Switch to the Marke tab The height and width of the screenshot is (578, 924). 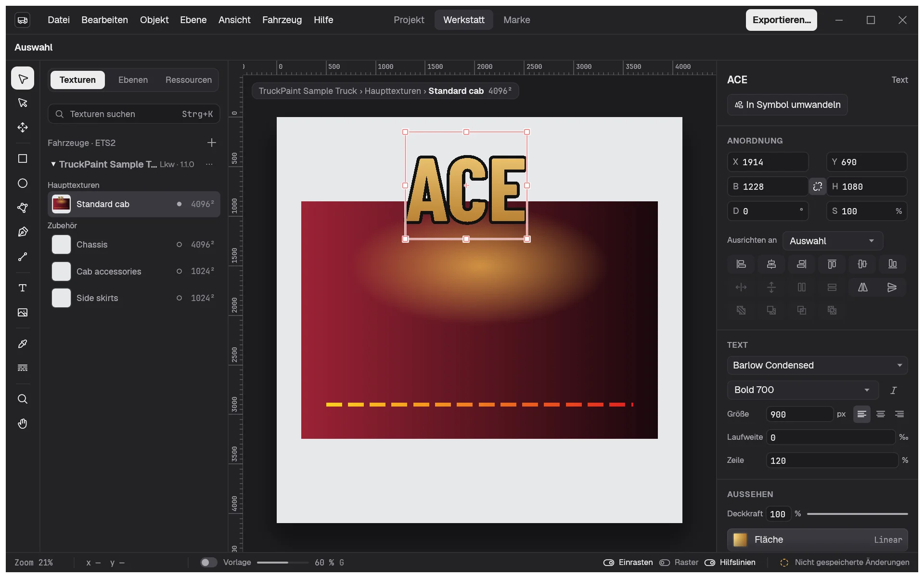(516, 20)
